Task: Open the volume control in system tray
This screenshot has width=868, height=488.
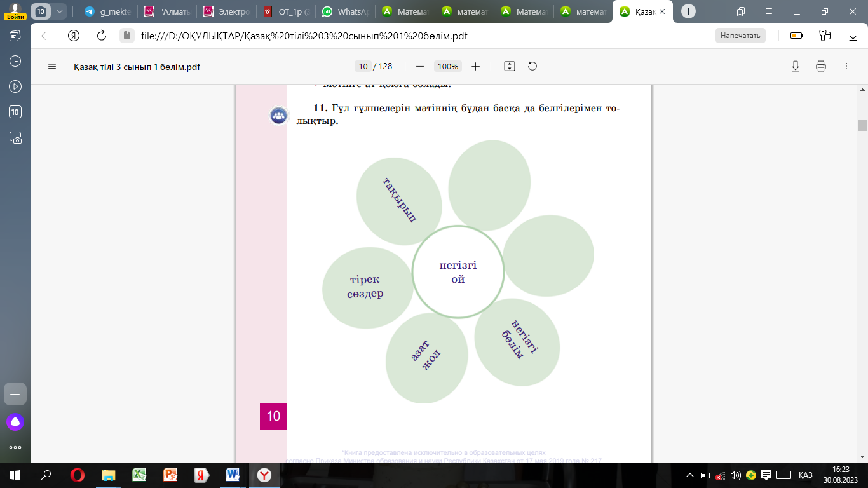Action: point(736,475)
